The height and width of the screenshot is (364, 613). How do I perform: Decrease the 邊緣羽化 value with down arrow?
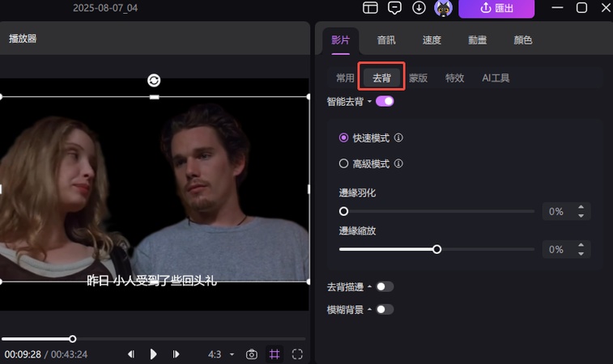click(581, 216)
